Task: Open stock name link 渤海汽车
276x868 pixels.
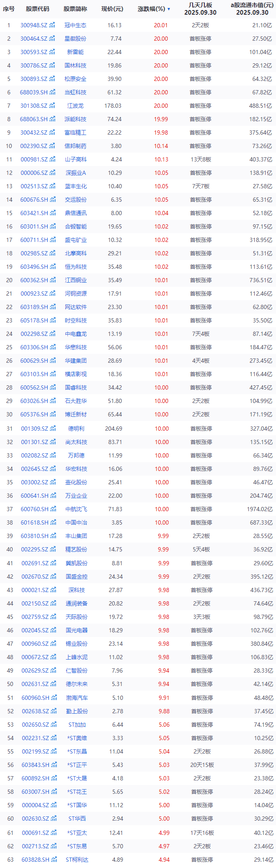Action: point(77,698)
